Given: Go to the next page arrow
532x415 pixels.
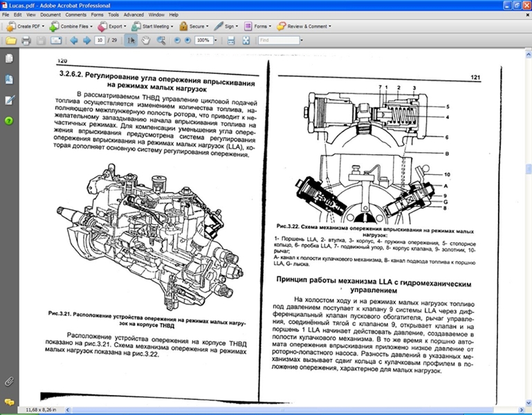Looking at the screenshot, I should (x=86, y=41).
